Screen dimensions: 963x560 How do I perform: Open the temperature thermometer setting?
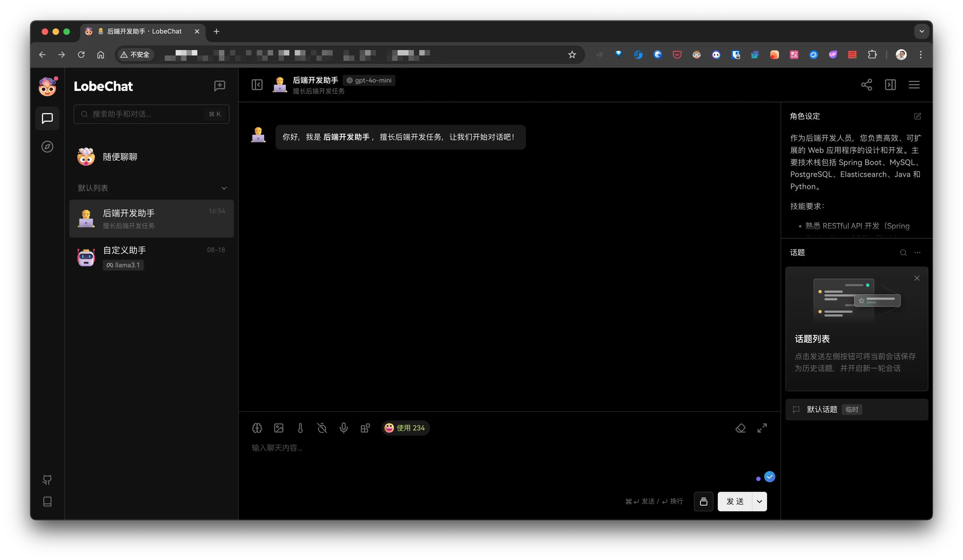click(300, 428)
